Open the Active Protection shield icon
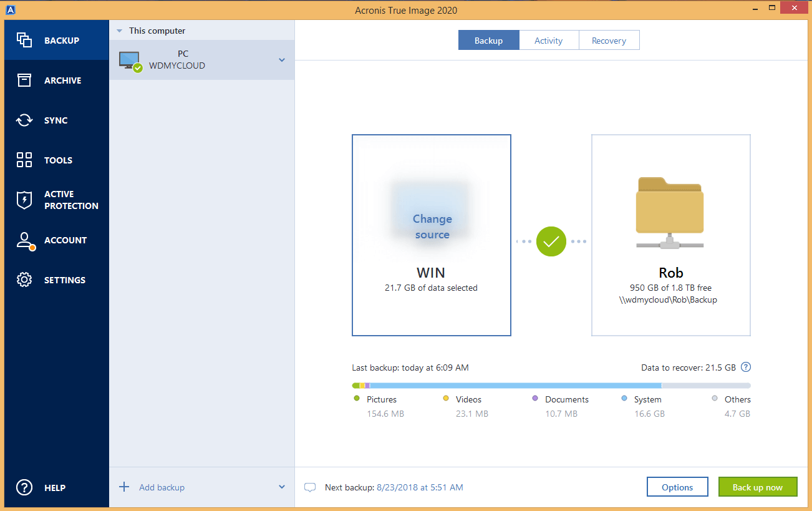This screenshot has height=511, width=812. pos(24,200)
